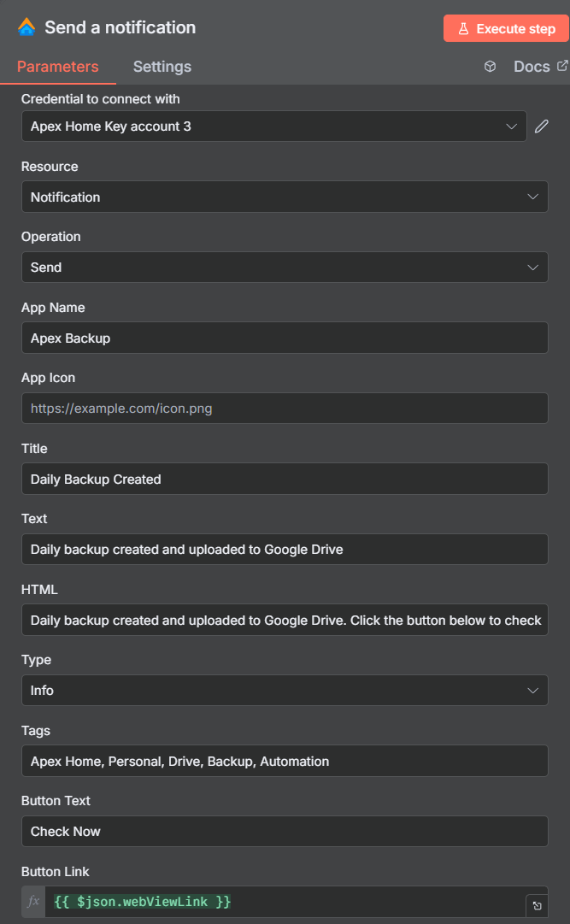Select the pencil icon to edit credential

pos(542,126)
